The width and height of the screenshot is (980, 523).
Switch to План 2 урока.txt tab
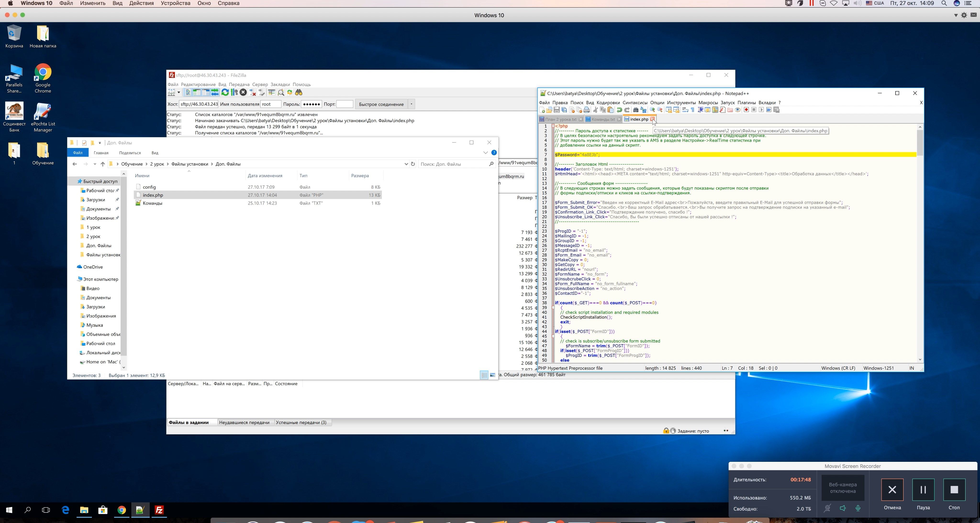(561, 119)
